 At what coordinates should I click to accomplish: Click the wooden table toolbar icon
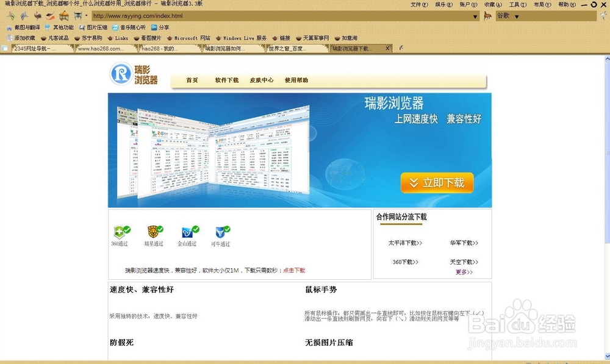pos(78,16)
